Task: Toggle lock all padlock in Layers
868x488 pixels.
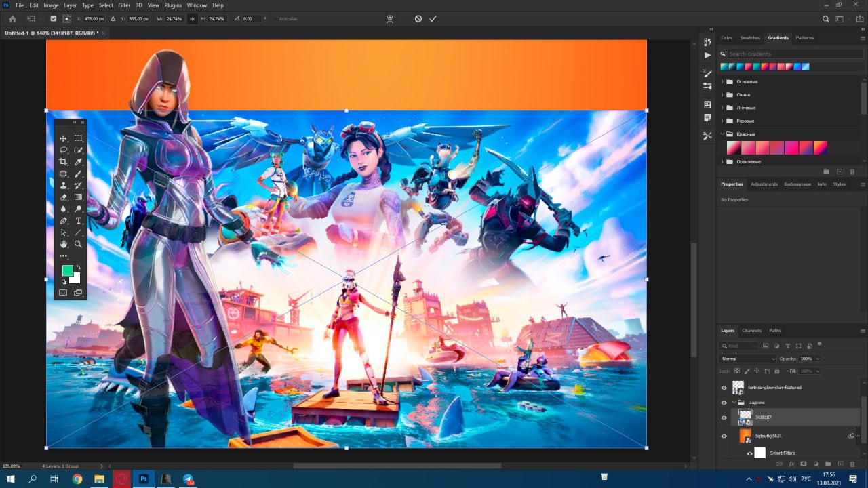Action: point(777,371)
